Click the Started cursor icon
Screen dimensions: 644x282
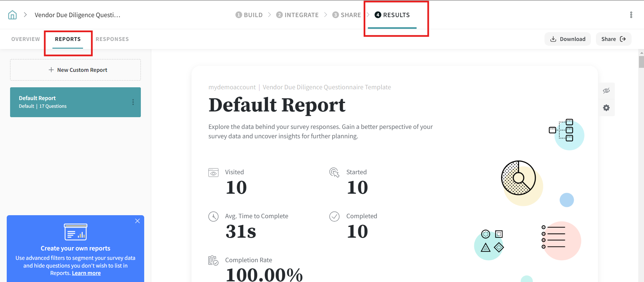coord(334,173)
